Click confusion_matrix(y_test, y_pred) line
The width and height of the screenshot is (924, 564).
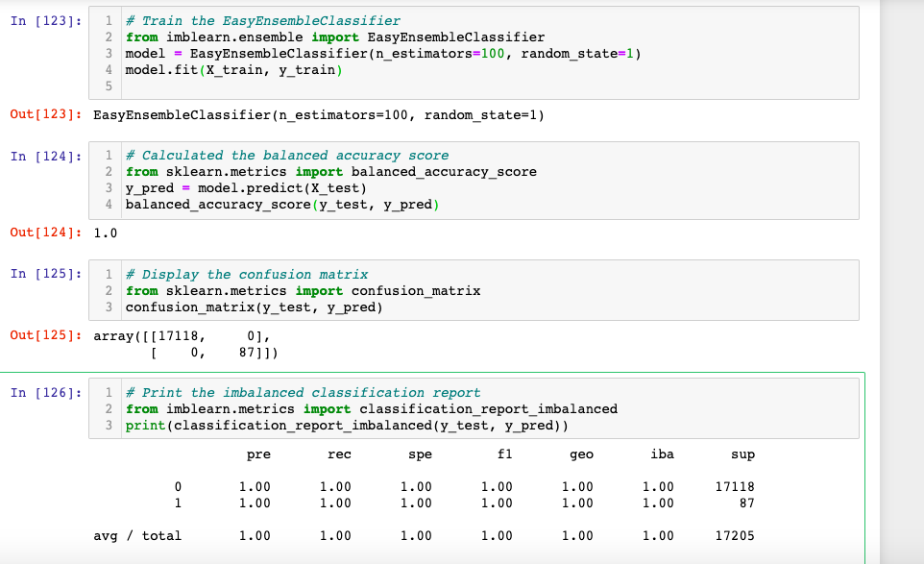tap(254, 307)
